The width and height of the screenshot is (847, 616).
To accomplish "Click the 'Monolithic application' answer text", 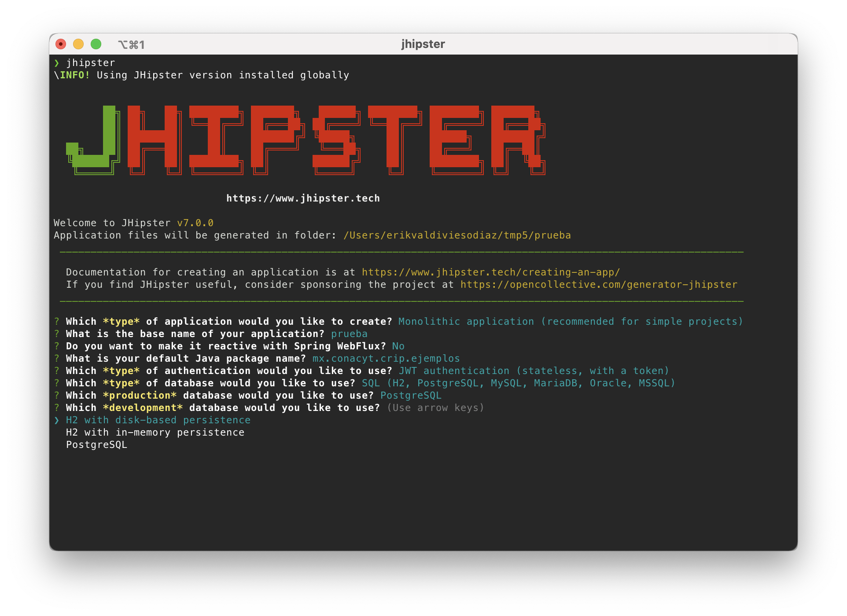I will (571, 322).
